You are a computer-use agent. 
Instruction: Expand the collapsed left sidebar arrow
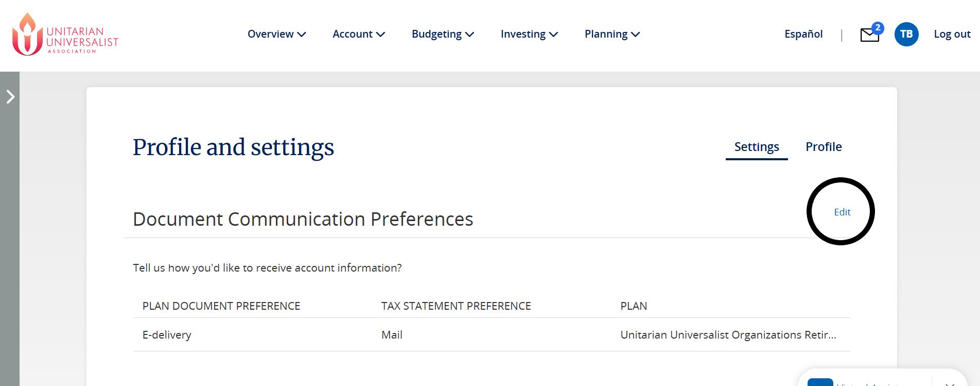(10, 97)
